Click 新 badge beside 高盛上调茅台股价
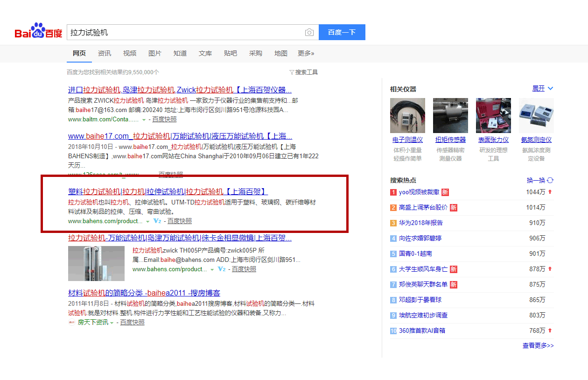The width and height of the screenshot is (588, 380). pyautogui.click(x=454, y=207)
